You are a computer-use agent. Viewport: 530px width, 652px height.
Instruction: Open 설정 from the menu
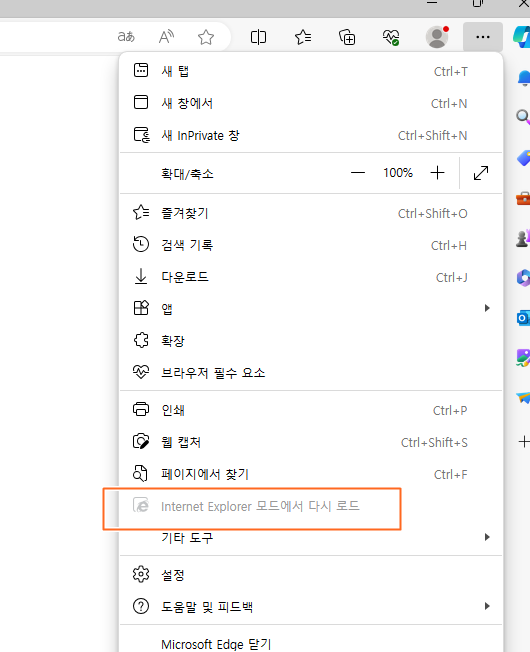tap(311, 575)
